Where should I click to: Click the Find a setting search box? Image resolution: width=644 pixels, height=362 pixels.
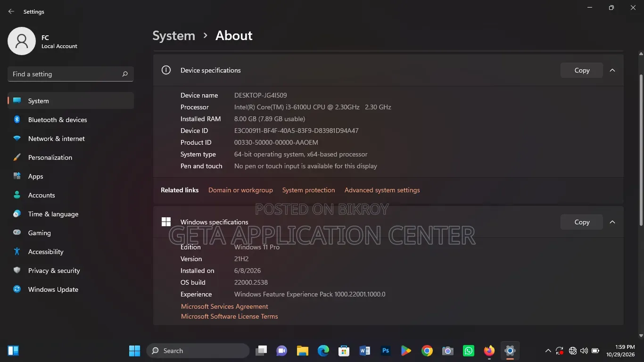tap(71, 74)
